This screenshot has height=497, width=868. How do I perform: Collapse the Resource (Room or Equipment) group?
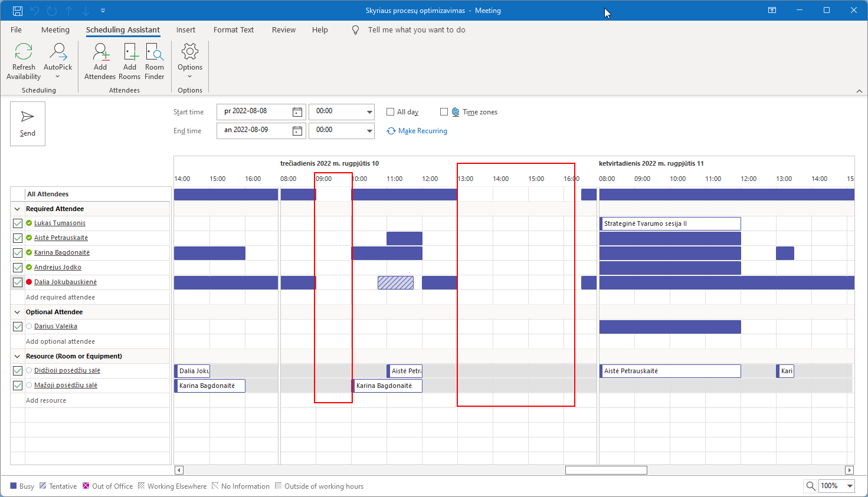[17, 356]
